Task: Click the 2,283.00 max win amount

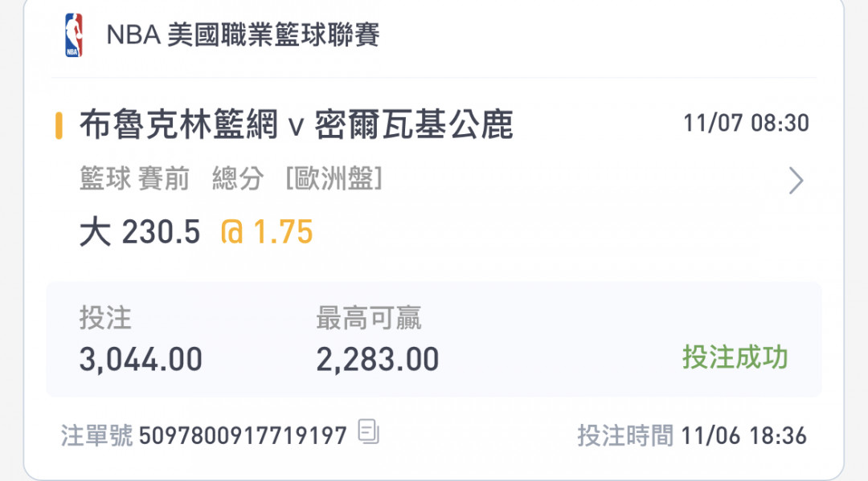Action: [378, 360]
